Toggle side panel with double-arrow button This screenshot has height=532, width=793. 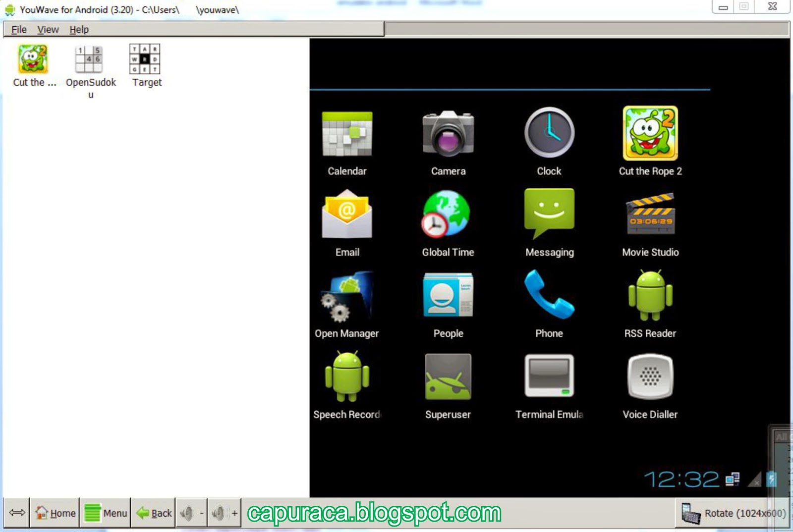tap(17, 513)
